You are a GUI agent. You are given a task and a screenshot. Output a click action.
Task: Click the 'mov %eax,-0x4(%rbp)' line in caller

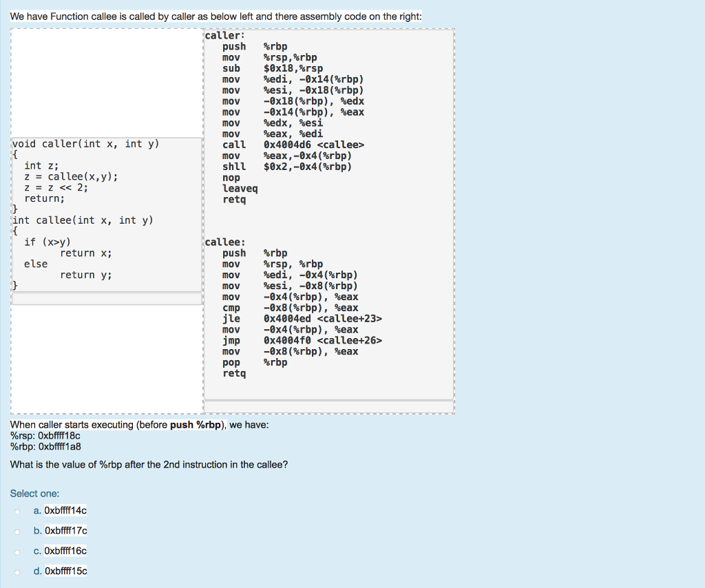pos(287,156)
